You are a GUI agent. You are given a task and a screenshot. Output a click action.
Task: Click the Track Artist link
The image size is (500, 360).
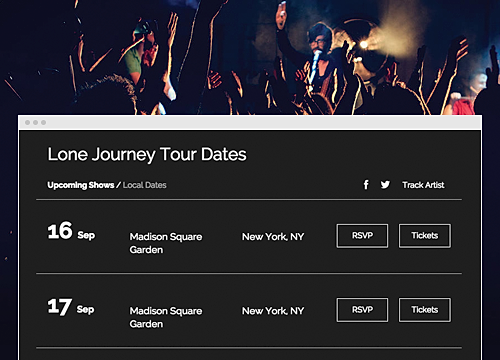pyautogui.click(x=423, y=185)
